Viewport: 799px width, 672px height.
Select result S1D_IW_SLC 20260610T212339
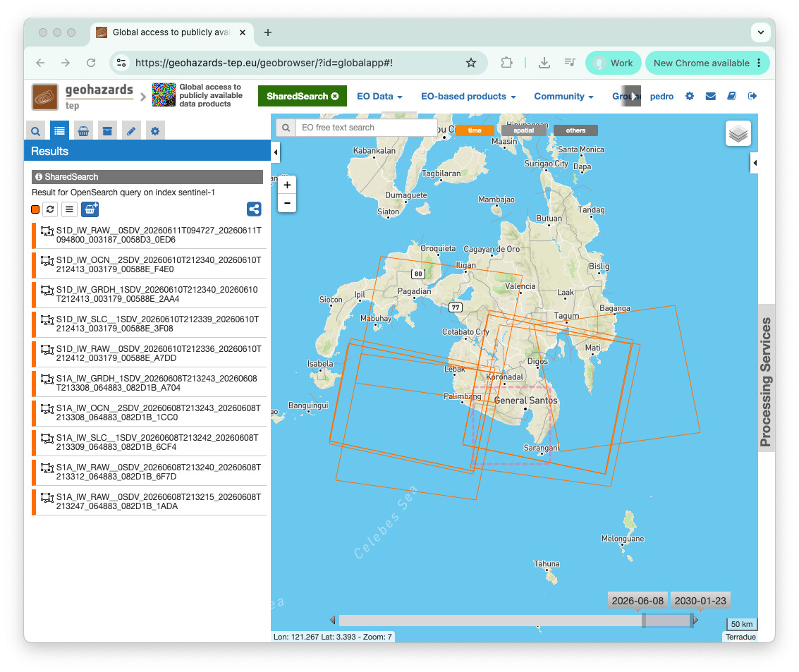point(149,324)
